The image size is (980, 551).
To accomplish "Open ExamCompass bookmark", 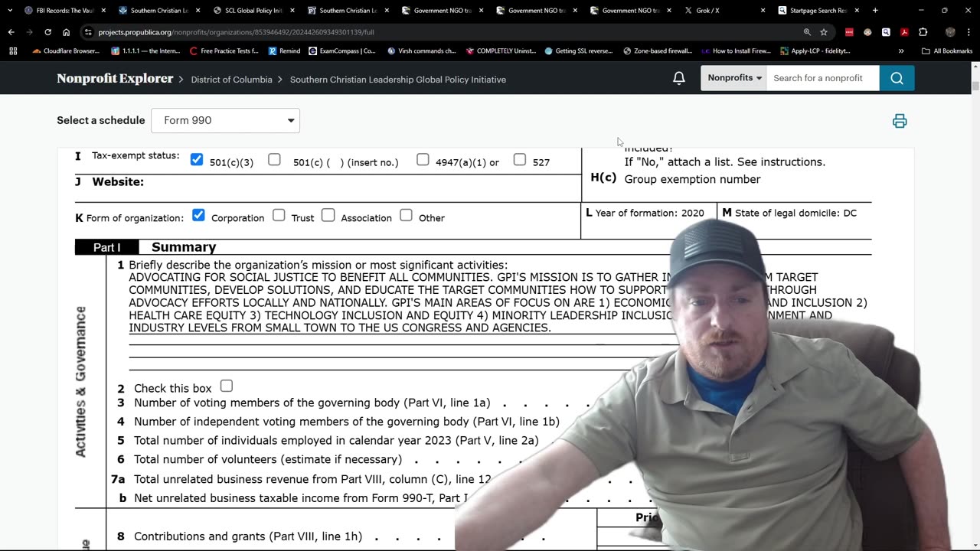I will (x=342, y=51).
